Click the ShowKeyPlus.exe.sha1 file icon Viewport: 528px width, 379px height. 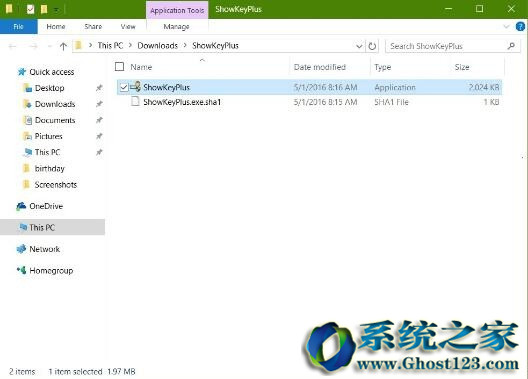[x=135, y=102]
